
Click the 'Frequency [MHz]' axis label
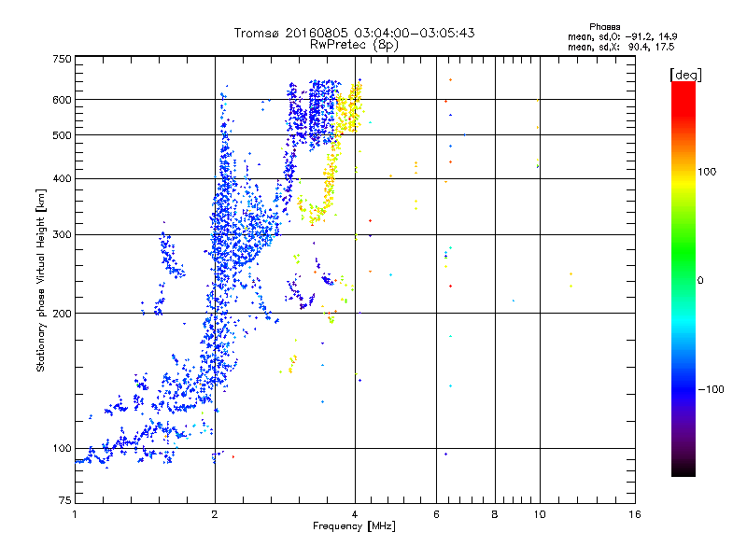click(354, 526)
